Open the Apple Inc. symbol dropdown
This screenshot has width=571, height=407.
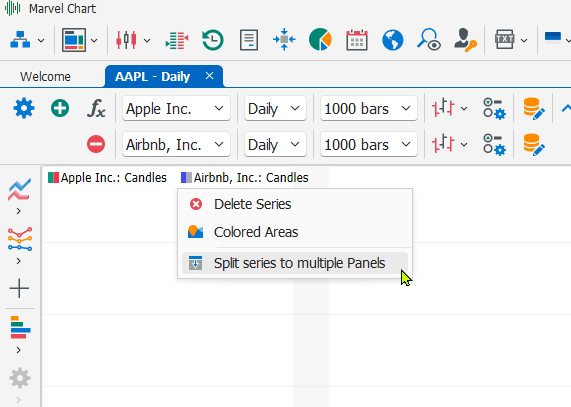pyautogui.click(x=176, y=108)
